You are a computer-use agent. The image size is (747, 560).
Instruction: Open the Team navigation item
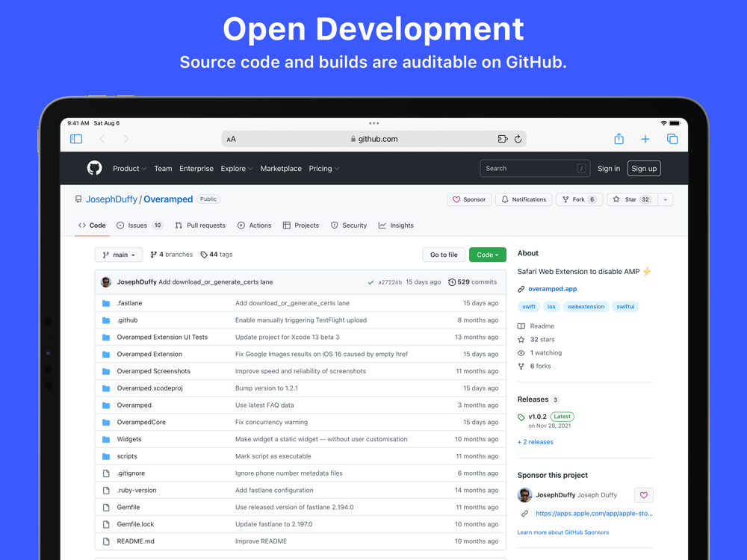163,169
